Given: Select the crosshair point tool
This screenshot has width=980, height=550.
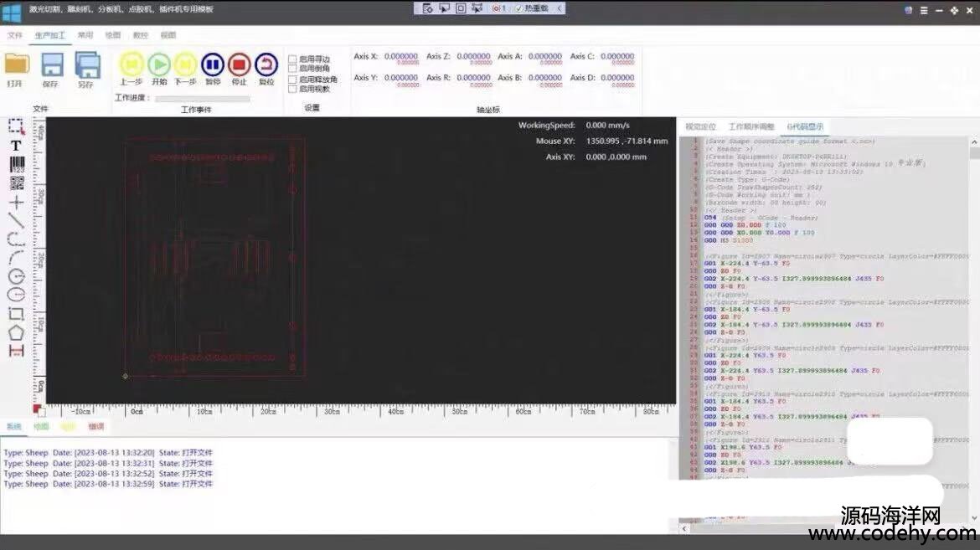Looking at the screenshot, I should click(16, 202).
